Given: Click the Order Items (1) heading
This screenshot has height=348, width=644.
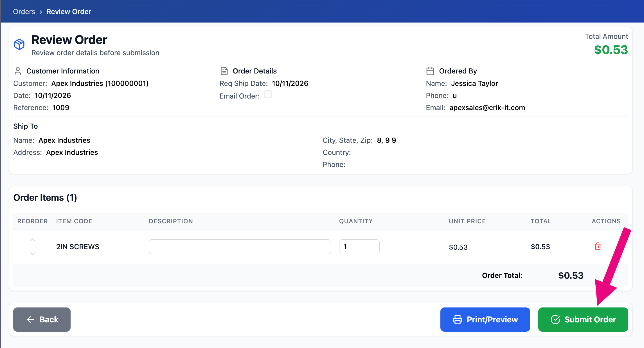Looking at the screenshot, I should coord(45,198).
